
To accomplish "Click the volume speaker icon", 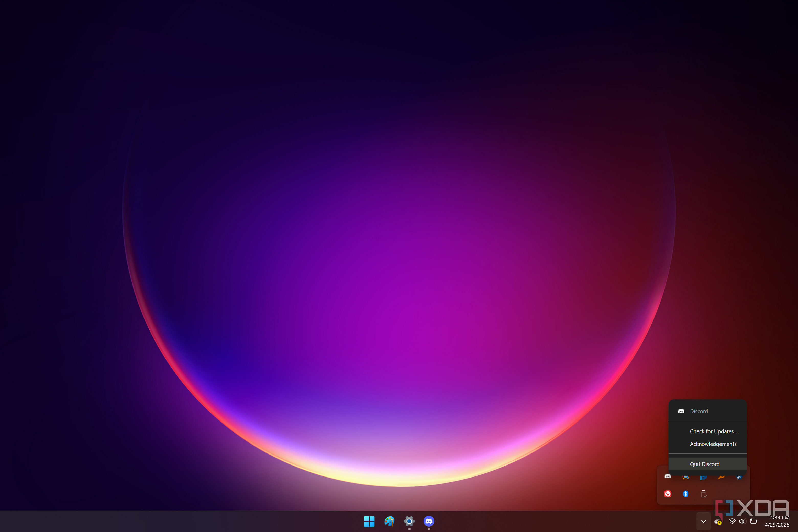I will coord(742,521).
